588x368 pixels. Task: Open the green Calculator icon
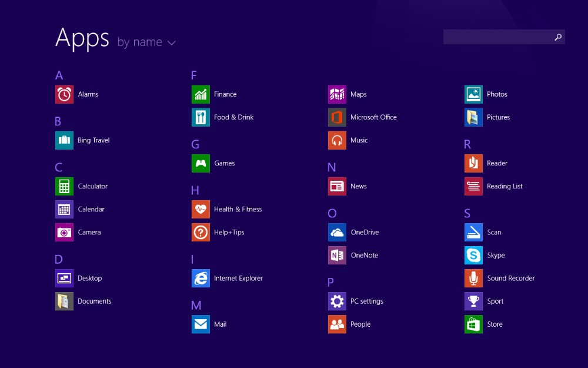(x=64, y=186)
